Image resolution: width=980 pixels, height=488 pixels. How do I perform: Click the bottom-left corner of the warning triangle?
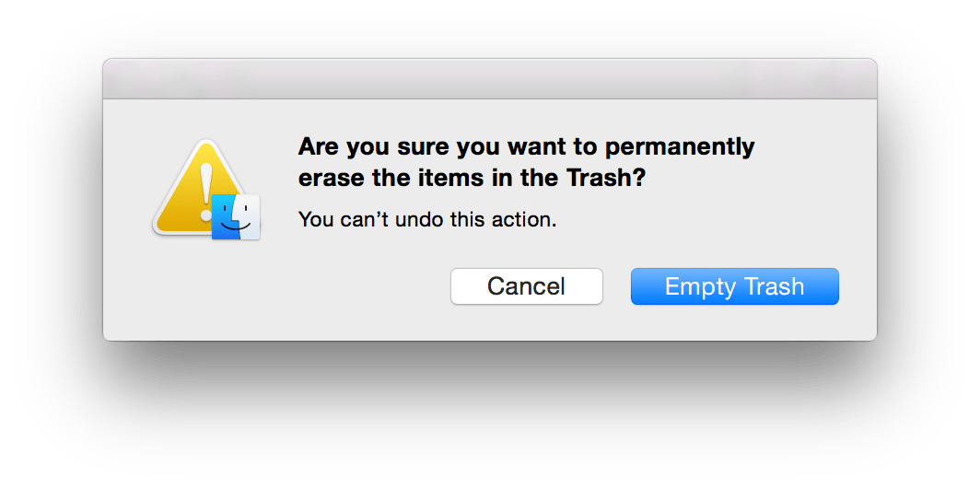(160, 227)
